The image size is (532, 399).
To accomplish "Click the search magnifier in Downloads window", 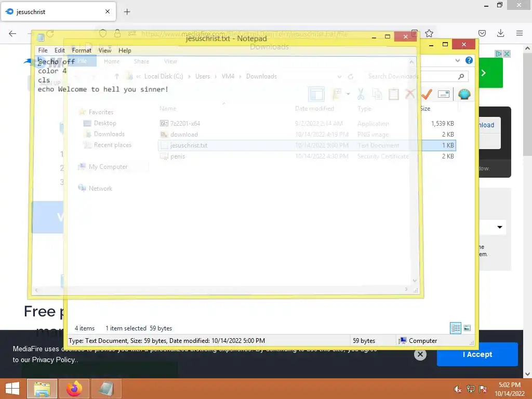I will [x=461, y=76].
